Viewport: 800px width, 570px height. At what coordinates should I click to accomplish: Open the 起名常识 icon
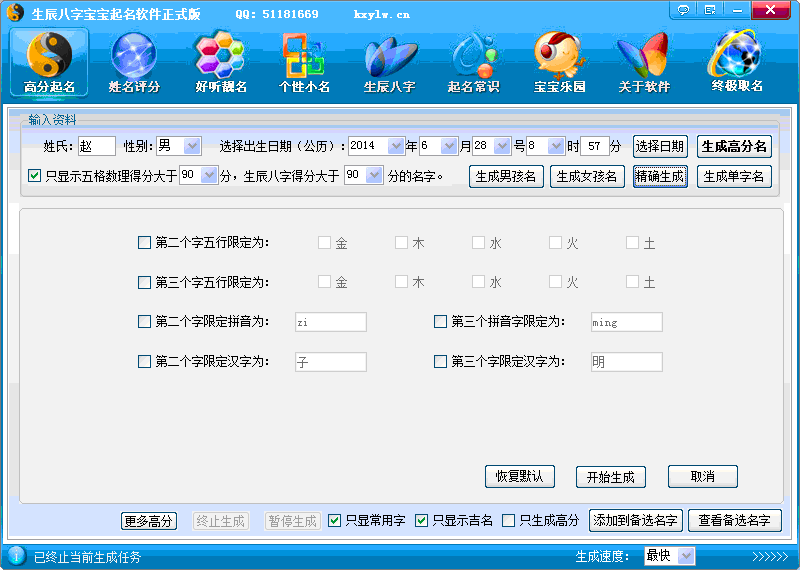click(x=473, y=63)
